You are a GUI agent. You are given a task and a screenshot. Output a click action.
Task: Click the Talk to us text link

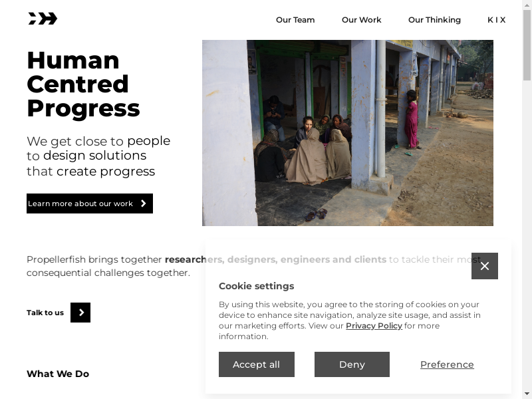point(45,313)
